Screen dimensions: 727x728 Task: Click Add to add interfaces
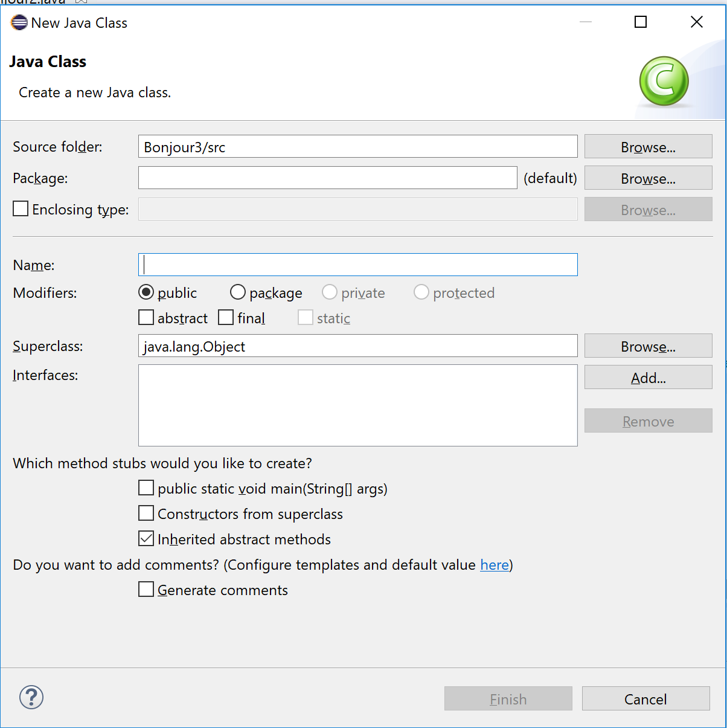[648, 378]
